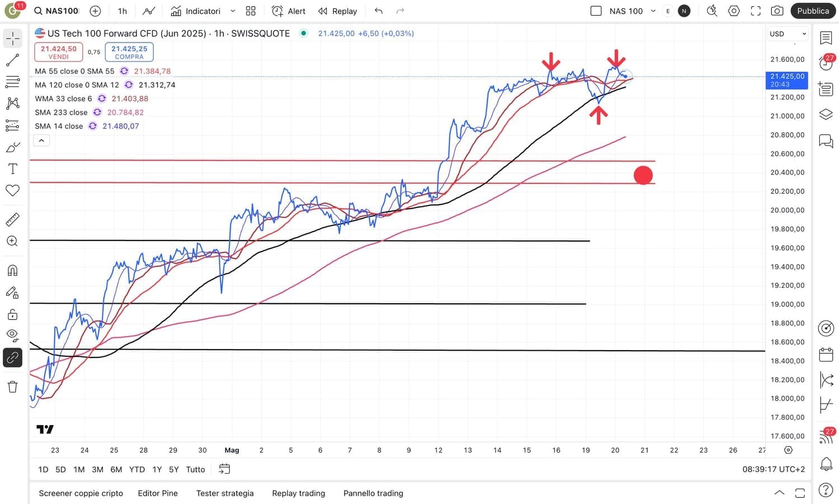
Task: Click the red circle marker on chart
Action: click(x=643, y=176)
